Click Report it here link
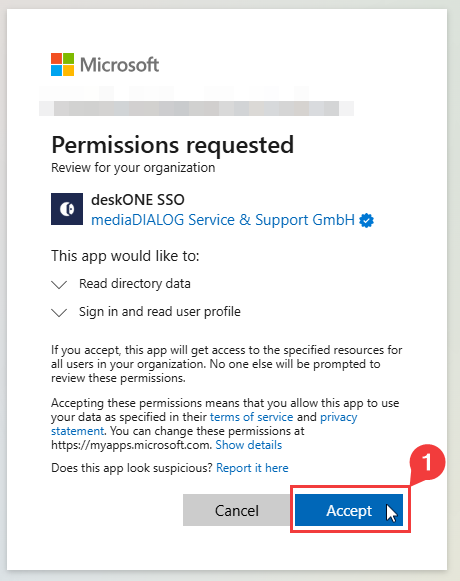The height and width of the screenshot is (581, 460). point(252,468)
